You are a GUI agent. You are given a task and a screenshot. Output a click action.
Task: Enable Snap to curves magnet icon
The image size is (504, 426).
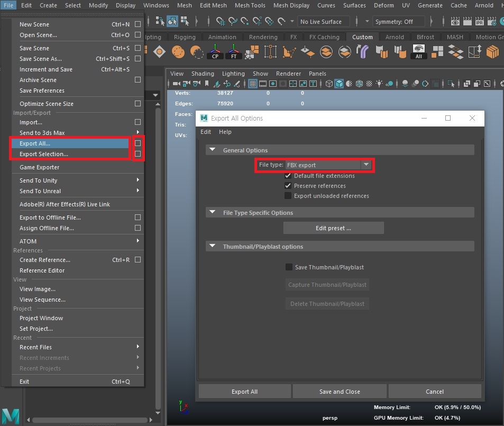pyautogui.click(x=233, y=21)
